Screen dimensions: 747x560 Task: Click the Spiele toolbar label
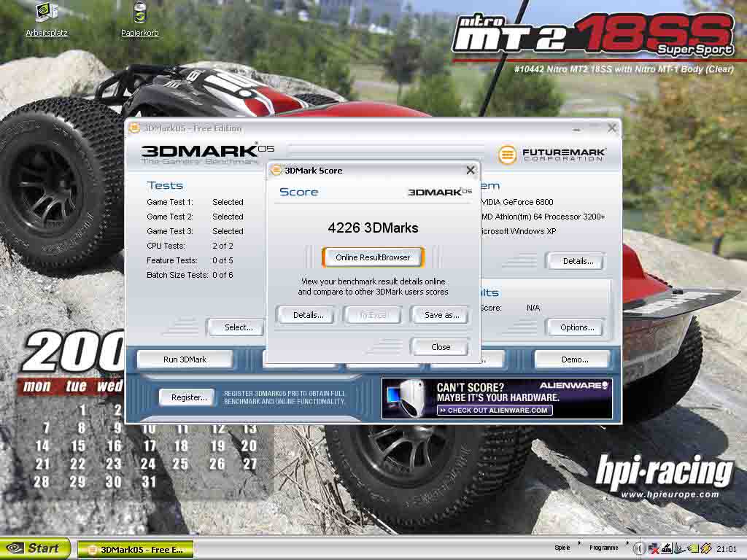coord(562,548)
